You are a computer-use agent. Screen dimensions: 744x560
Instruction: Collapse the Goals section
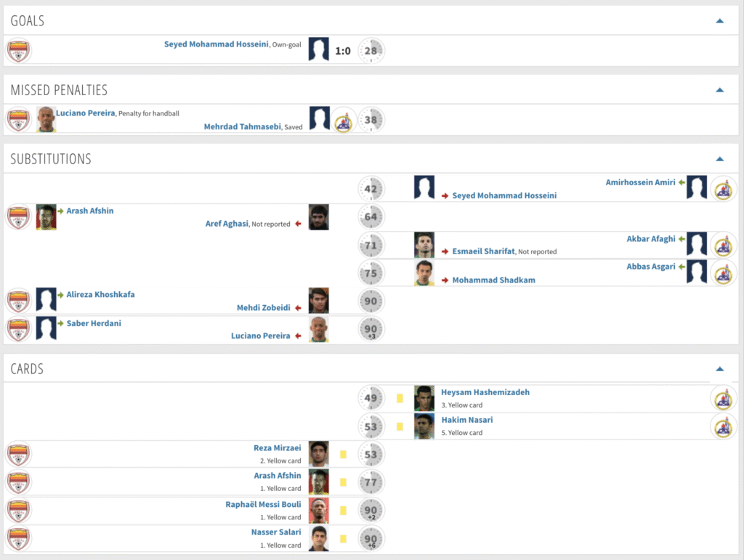pyautogui.click(x=719, y=21)
